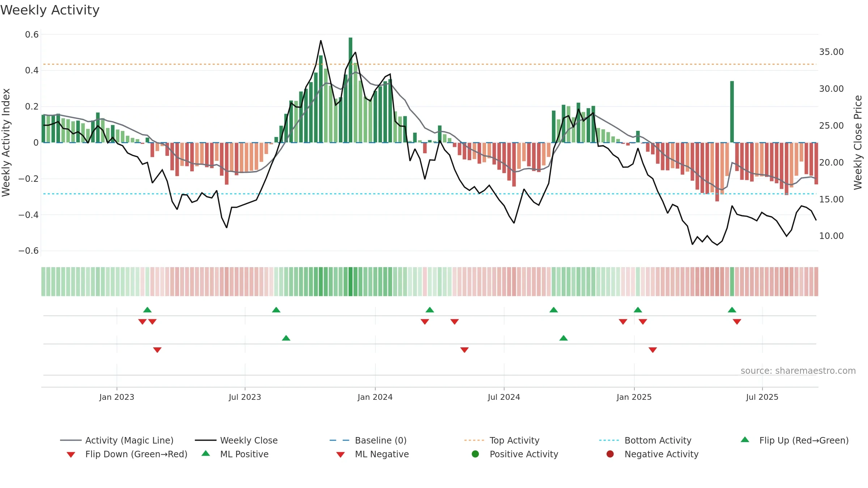Click the Flip Up triangle in September 2024

coord(553,310)
